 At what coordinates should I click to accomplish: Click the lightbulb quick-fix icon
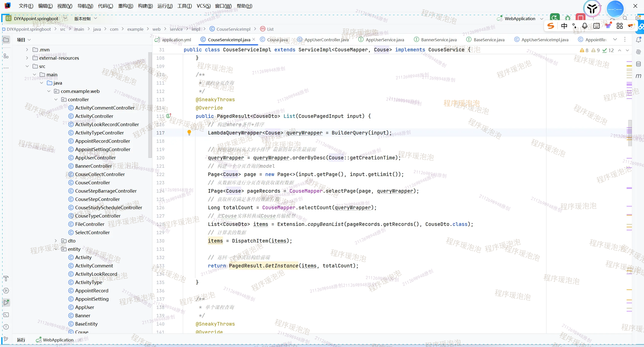coord(189,132)
